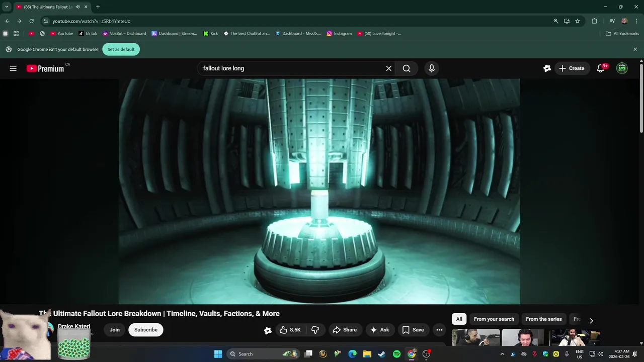The image size is (644, 362).
Task: Go forward in browser history
Action: click(x=19, y=21)
